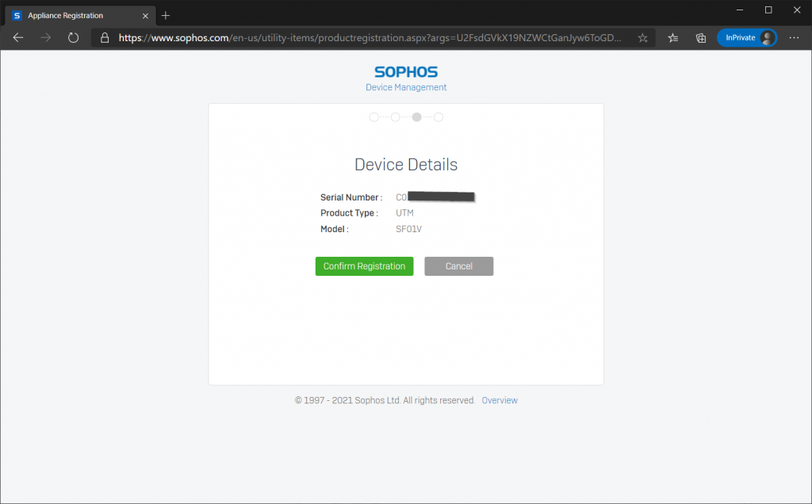
Task: Open the Favorites list icon
Action: tap(672, 38)
